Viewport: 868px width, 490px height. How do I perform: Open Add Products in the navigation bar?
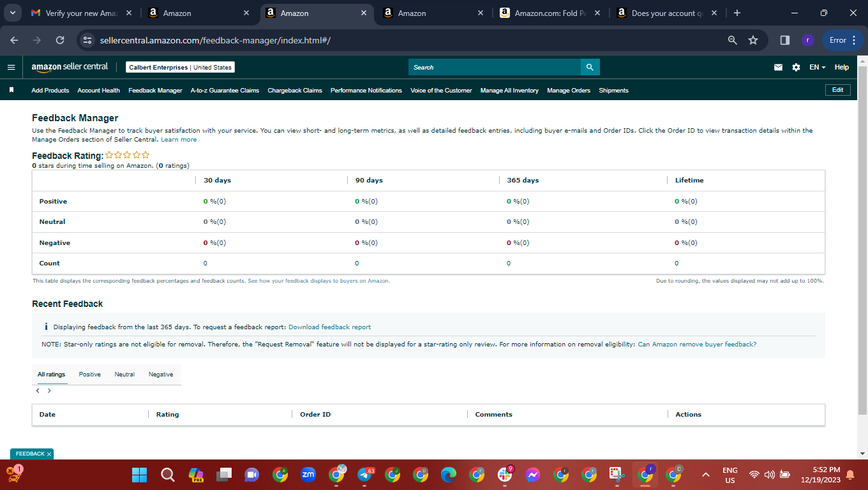(50, 91)
